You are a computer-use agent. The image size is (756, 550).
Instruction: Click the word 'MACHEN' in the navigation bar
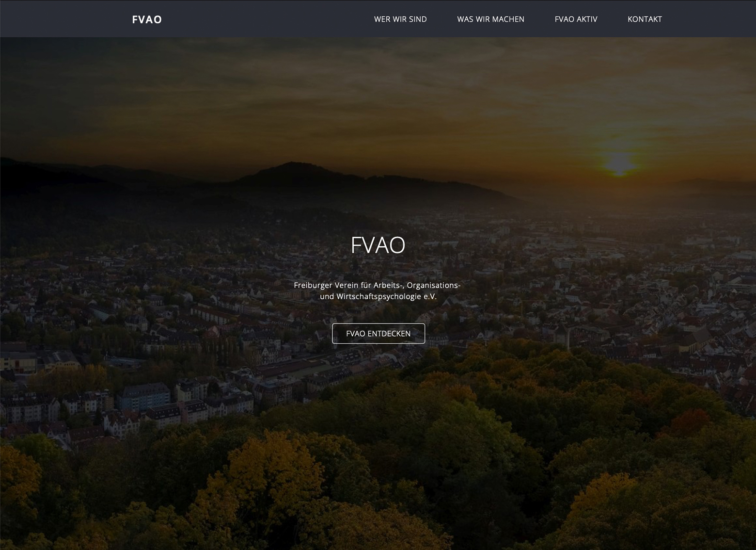[508, 19]
